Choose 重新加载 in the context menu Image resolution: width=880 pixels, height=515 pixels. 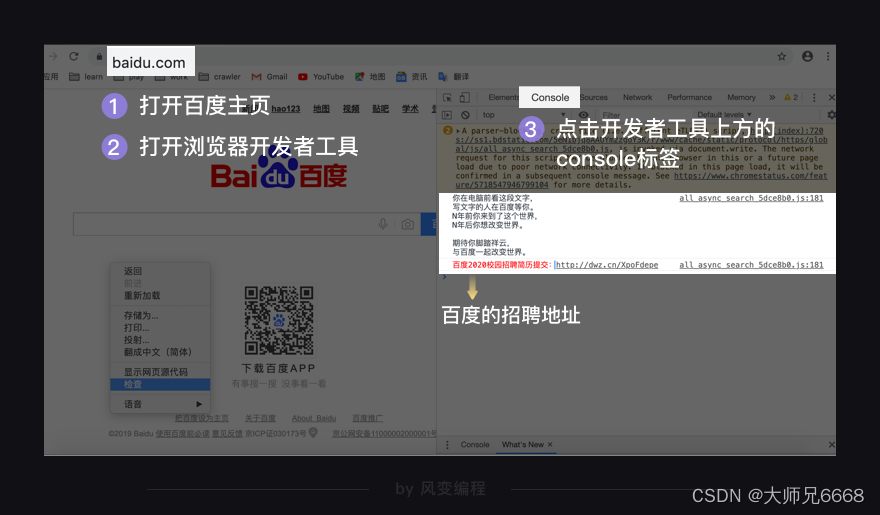pos(161,296)
